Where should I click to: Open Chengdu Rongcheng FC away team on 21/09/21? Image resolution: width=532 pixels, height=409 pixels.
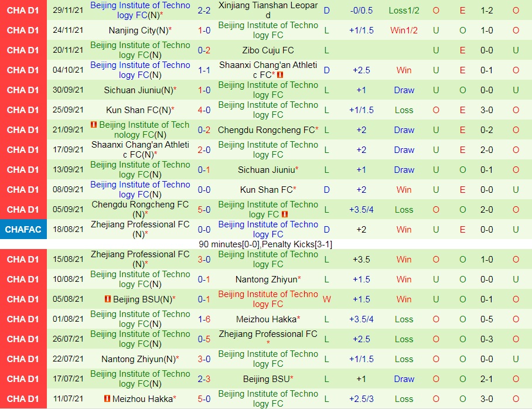point(268,130)
